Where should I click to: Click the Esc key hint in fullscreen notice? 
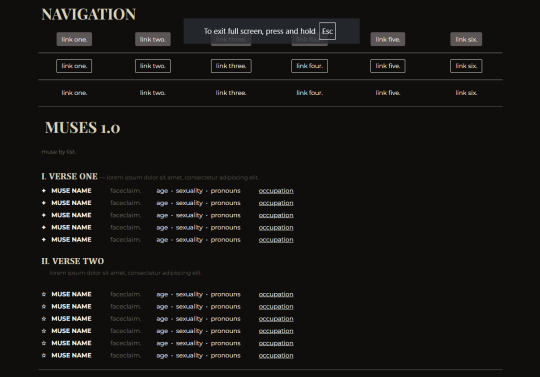pyautogui.click(x=327, y=31)
